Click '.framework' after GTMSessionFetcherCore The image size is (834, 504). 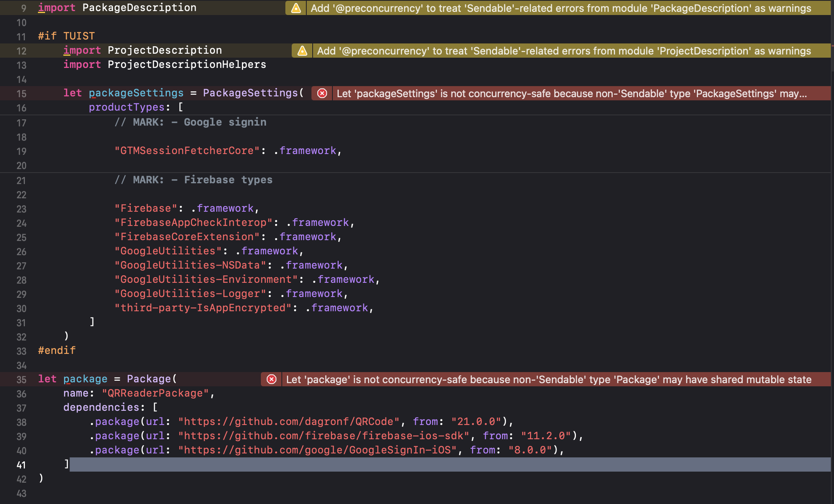(305, 150)
